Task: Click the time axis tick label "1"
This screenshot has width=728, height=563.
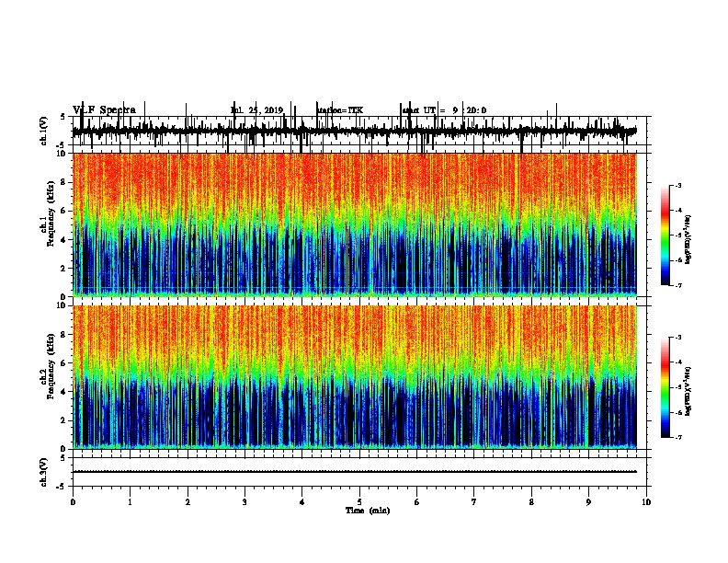Action: [x=131, y=502]
